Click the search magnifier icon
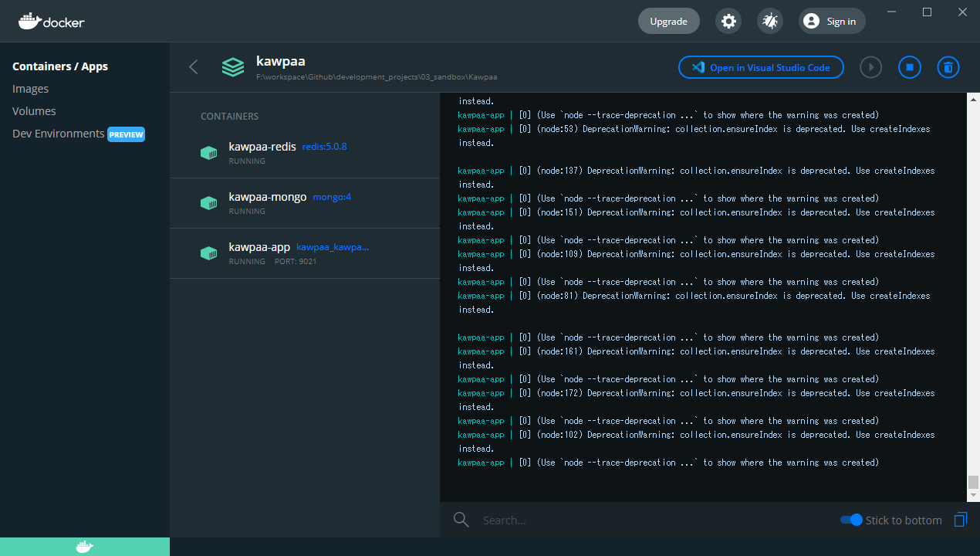This screenshot has height=556, width=980. (x=461, y=520)
